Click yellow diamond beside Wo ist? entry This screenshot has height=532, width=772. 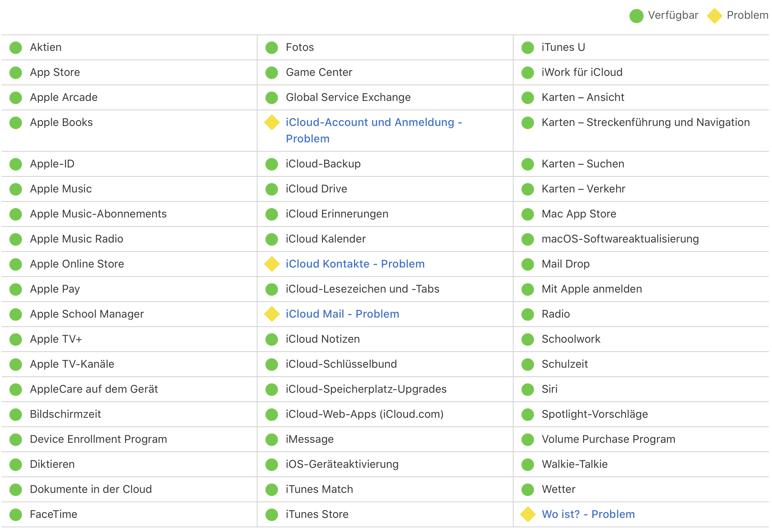(528, 514)
